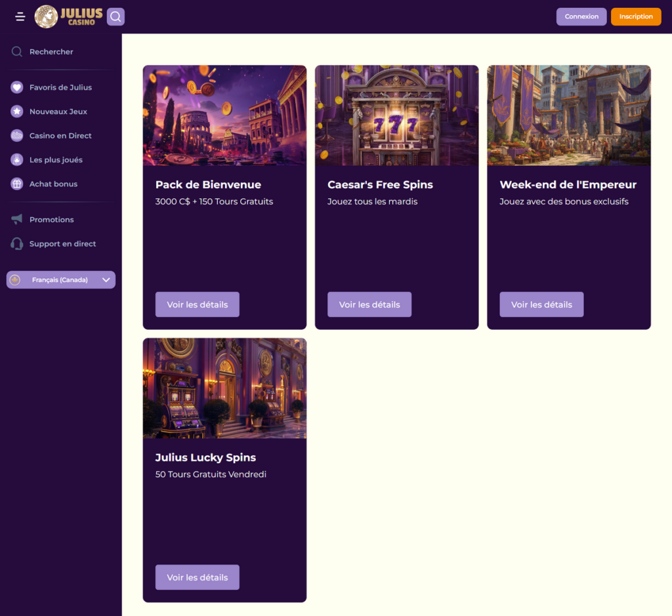Click the gift icon for Achat bonus
The height and width of the screenshot is (616, 672).
[x=17, y=184]
